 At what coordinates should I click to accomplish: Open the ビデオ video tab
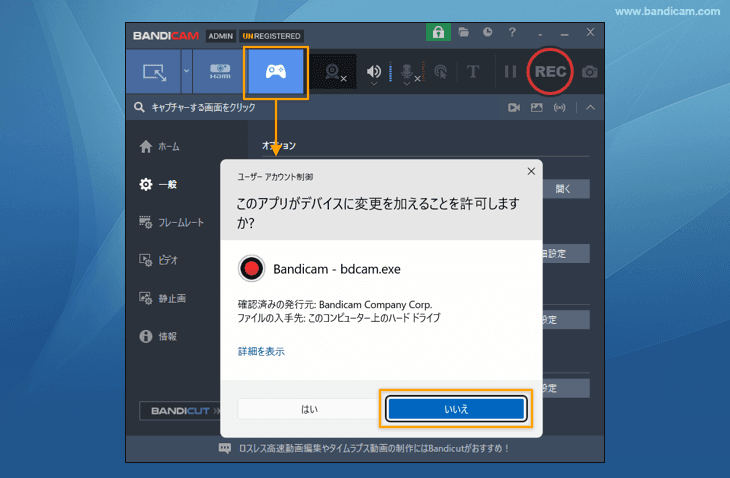click(158, 260)
